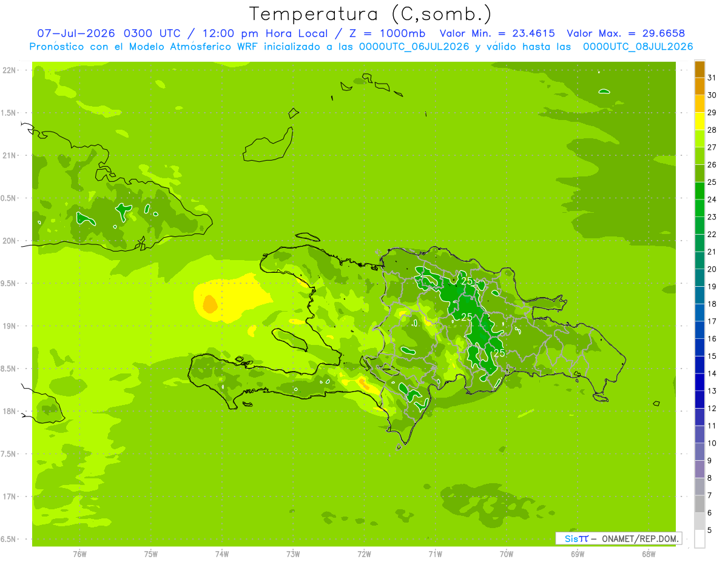Select the 'Z = 1000mb' level text
Image resolution: width=728 pixels, height=562 pixels.
[x=387, y=33]
